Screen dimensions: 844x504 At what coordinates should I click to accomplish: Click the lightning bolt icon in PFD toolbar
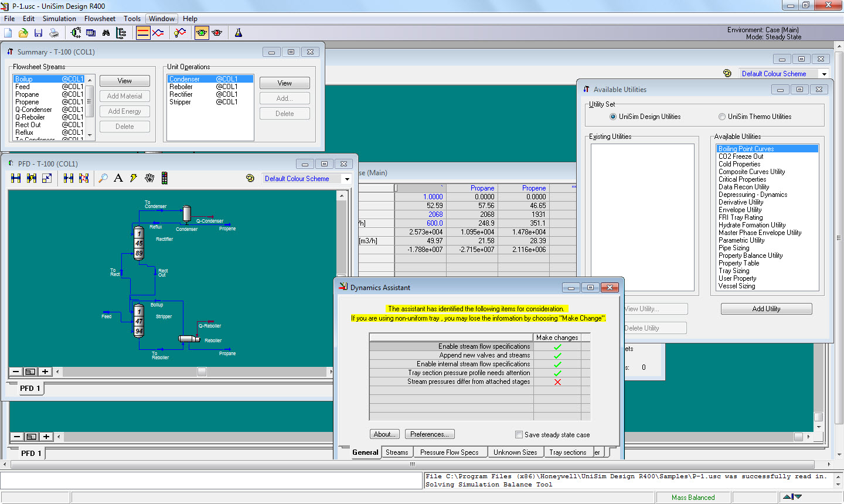(x=134, y=178)
